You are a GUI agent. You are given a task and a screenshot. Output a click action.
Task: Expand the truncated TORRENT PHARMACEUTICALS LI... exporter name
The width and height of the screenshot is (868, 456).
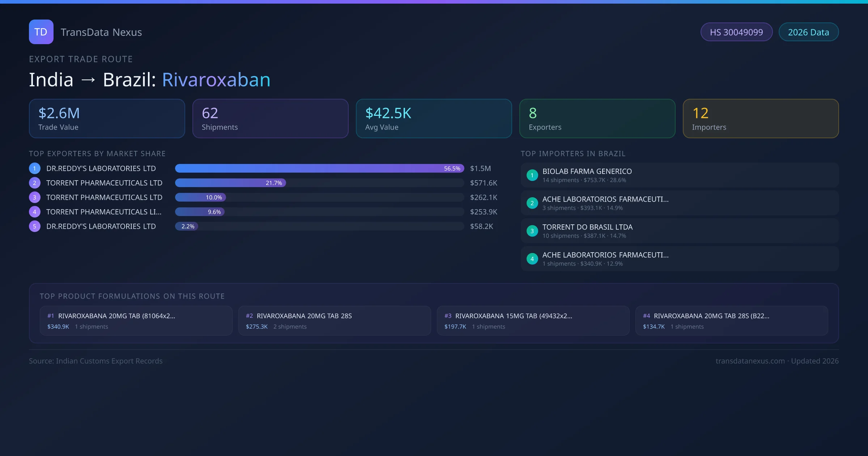coord(105,212)
